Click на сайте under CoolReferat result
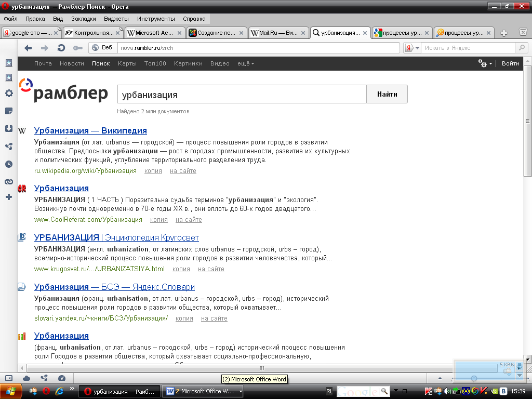532x399 pixels. pos(189,220)
